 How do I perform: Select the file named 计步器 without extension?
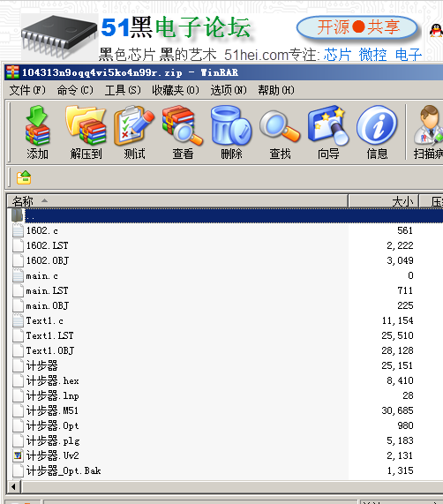(41, 365)
